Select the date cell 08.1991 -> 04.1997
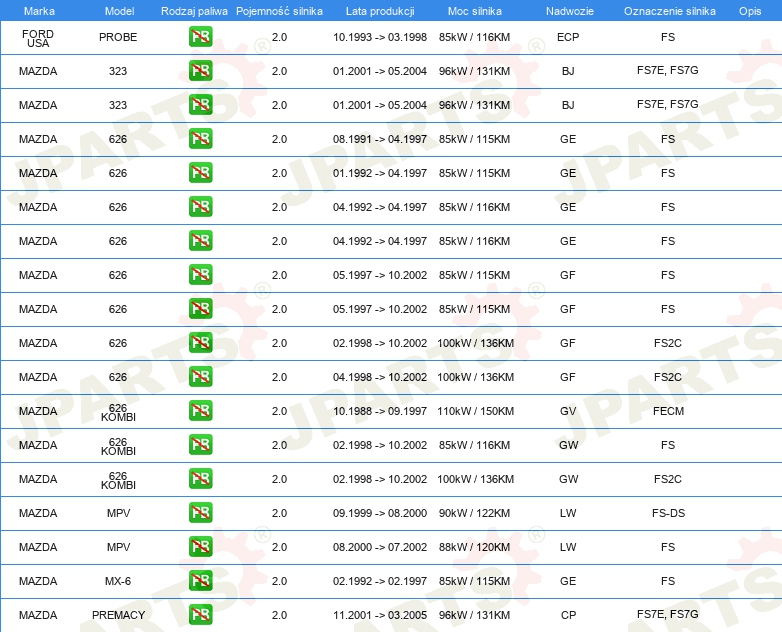This screenshot has height=632, width=782. (x=380, y=139)
